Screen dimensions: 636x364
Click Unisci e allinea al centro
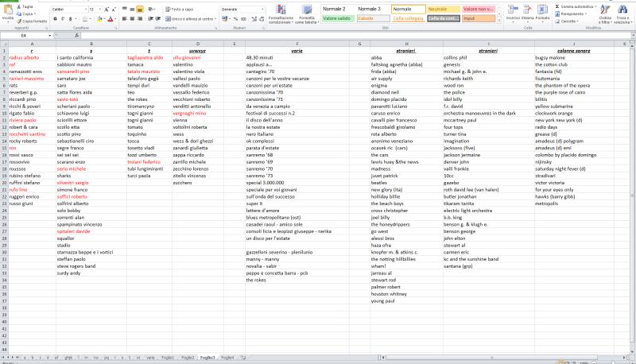point(191,18)
